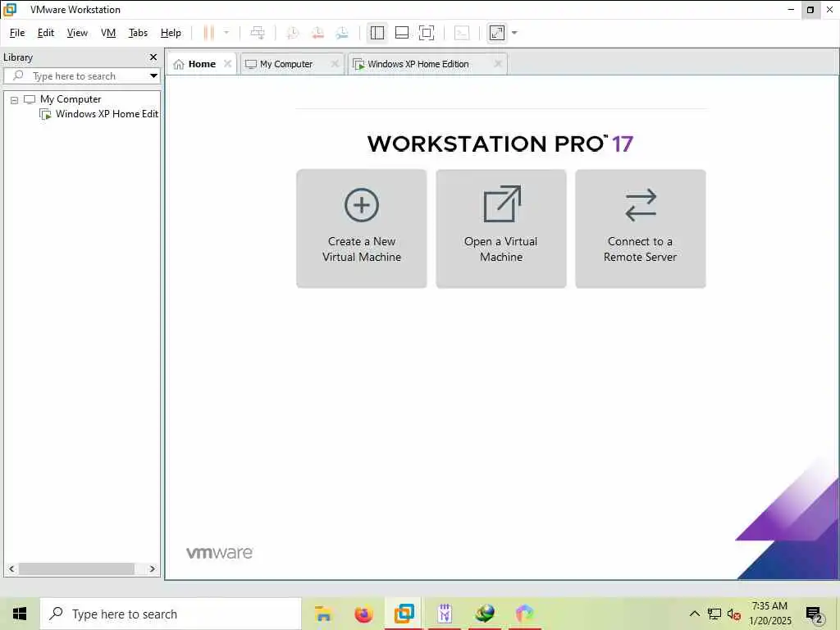840x630 pixels.
Task: Show hidden system tray icons
Action: click(x=694, y=614)
